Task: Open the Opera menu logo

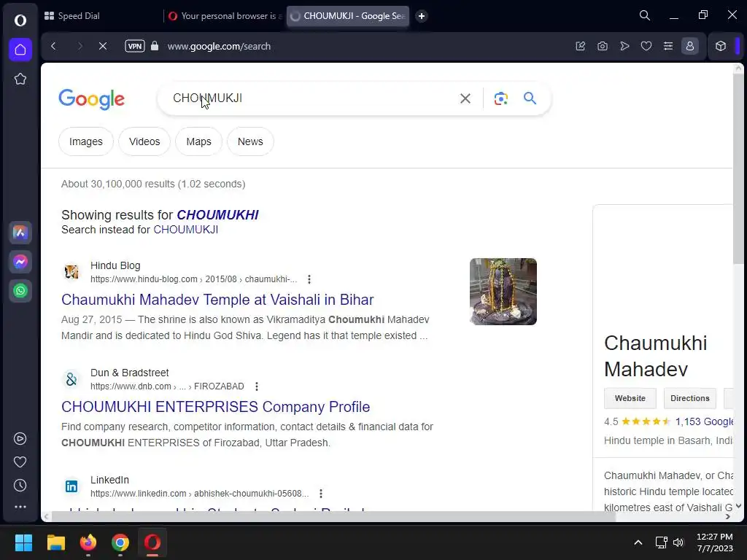Action: pos(20,20)
